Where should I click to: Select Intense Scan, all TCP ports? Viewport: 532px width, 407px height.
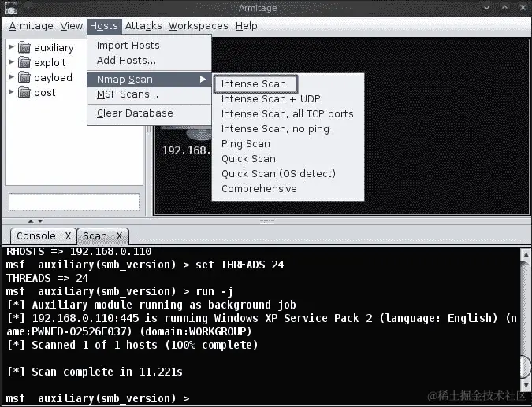pos(288,114)
